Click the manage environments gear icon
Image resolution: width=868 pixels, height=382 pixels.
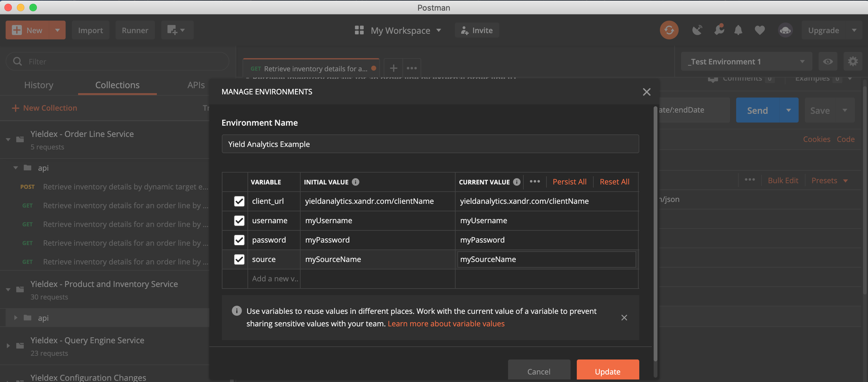[852, 62]
